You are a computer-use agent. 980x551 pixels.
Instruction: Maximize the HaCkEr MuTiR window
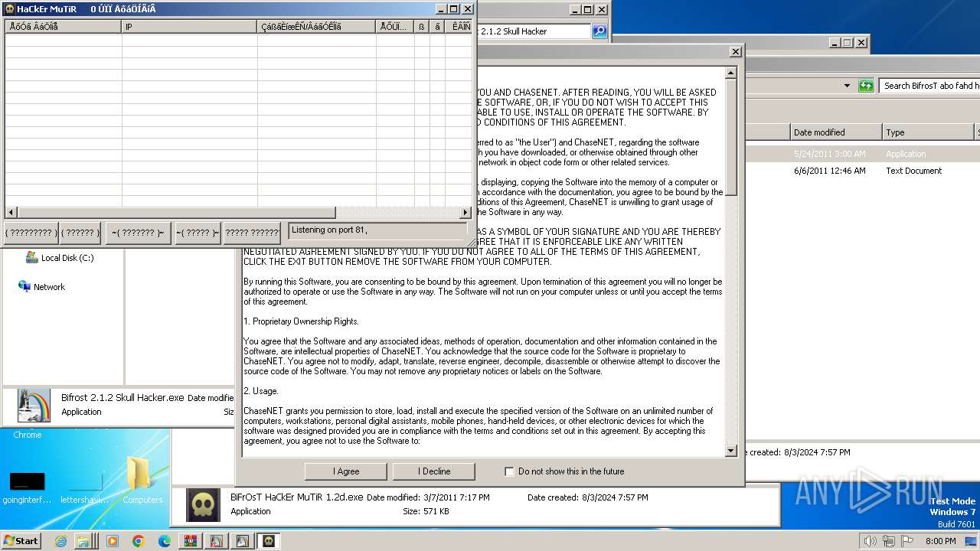point(453,9)
